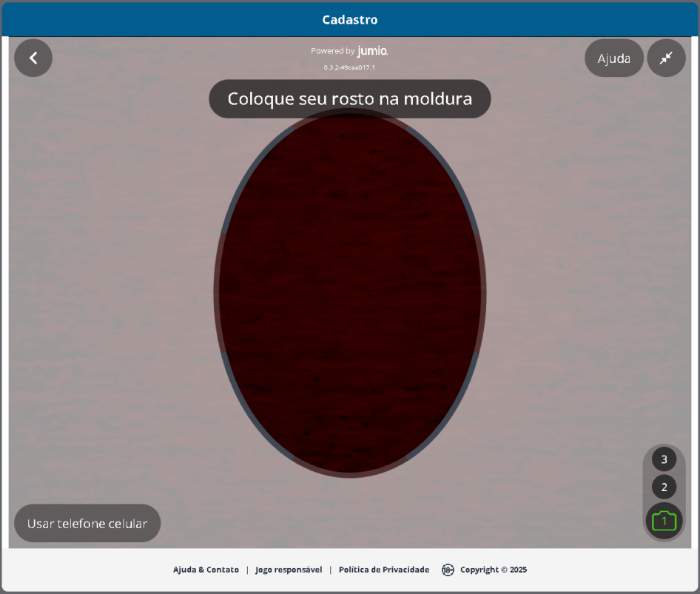Viewport: 700px width, 594px height.
Task: Click the back arrow button
Action: click(33, 58)
